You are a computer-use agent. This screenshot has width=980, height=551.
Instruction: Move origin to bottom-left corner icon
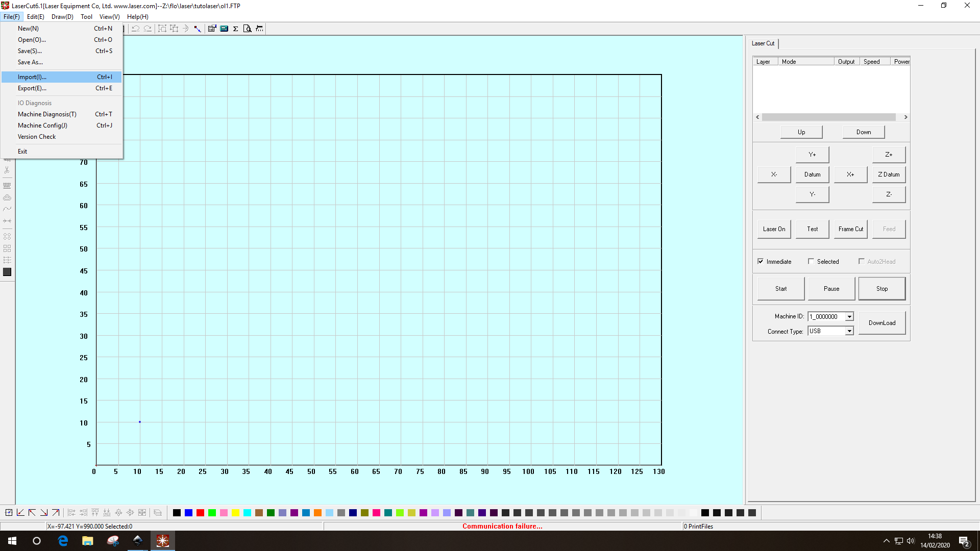(20, 513)
